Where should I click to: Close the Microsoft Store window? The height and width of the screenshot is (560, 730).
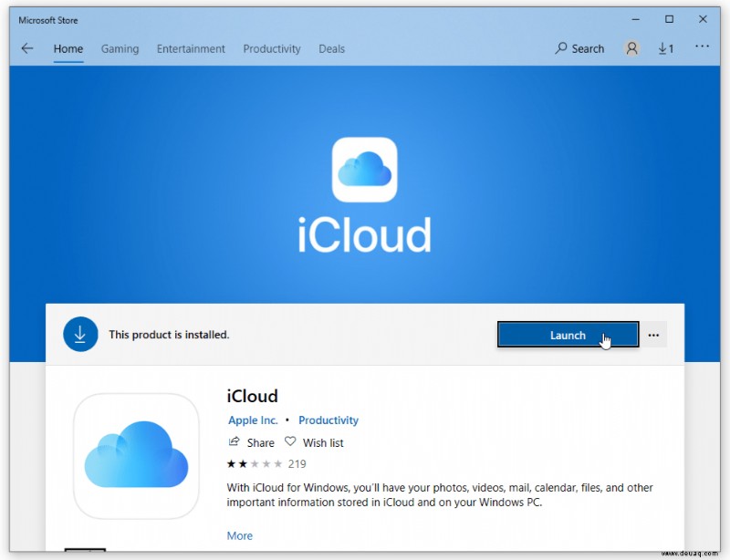pyautogui.click(x=703, y=19)
